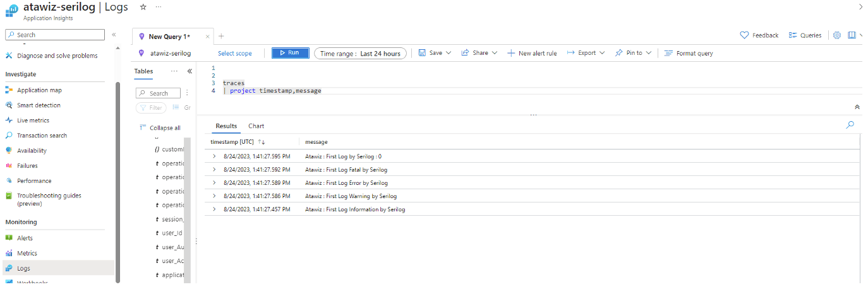Image resolution: width=868 pixels, height=299 pixels.
Task: Open the Export dropdown
Action: 586,53
